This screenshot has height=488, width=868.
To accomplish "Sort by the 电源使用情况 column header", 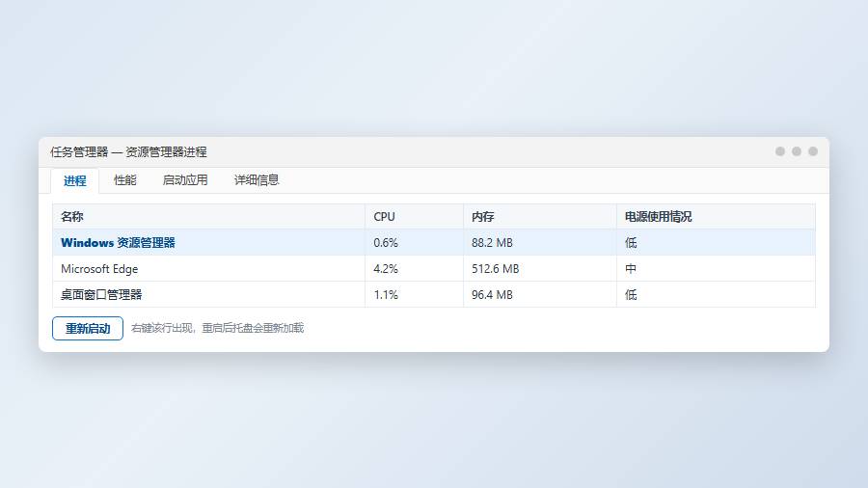I will point(716,216).
